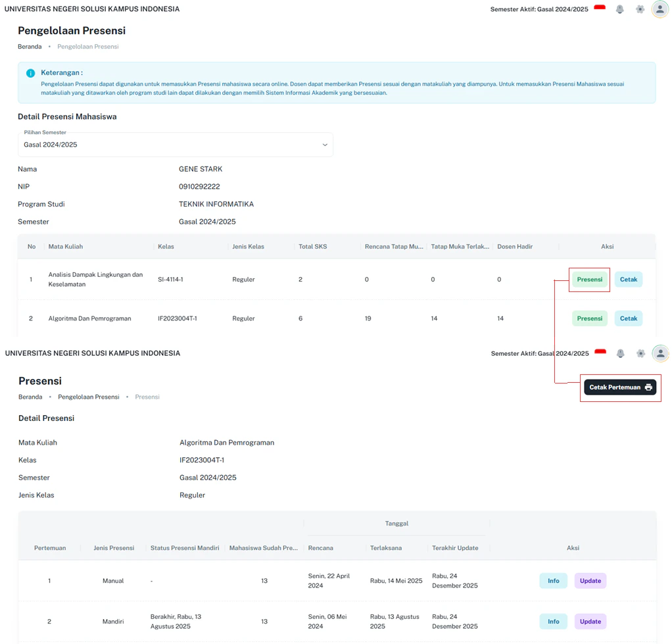Open user profile avatar in top header

coord(660,9)
